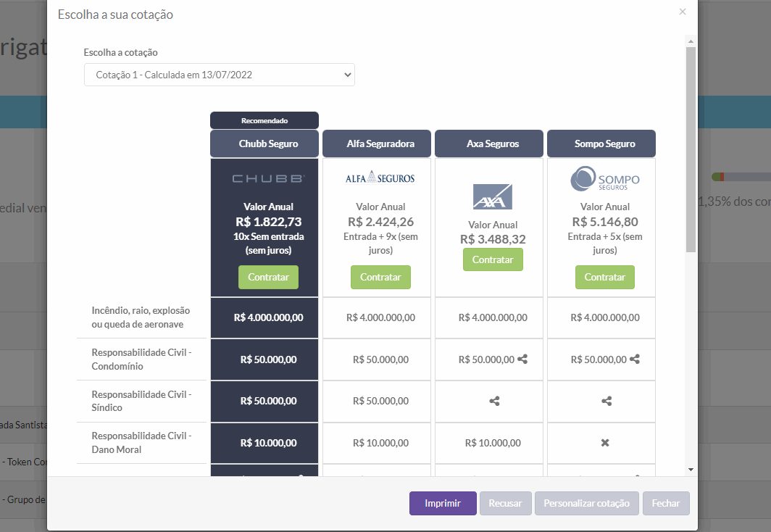Screen dimensions: 771x532
Task: Close the dialog with the X button
Action: click(683, 12)
